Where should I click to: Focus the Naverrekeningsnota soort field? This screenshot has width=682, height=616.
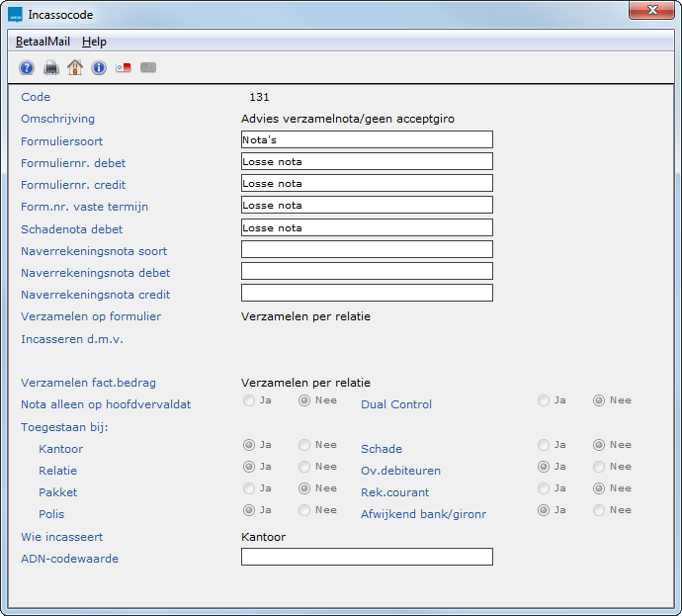[x=366, y=249]
